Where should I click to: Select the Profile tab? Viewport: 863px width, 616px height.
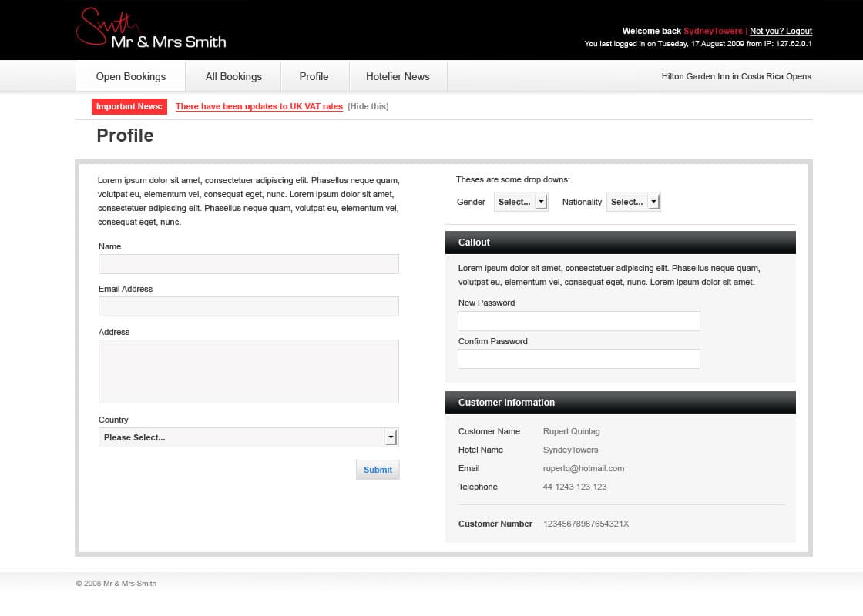(x=314, y=76)
